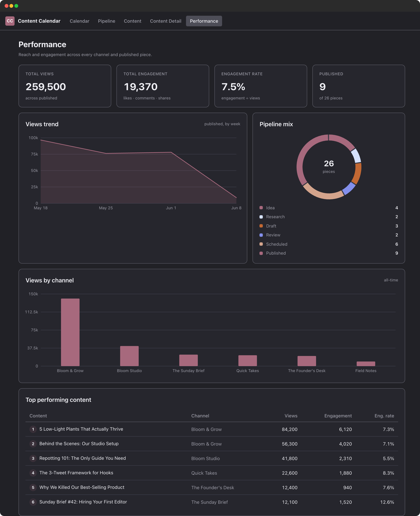Click rank badge 2 in the table

(x=33, y=444)
